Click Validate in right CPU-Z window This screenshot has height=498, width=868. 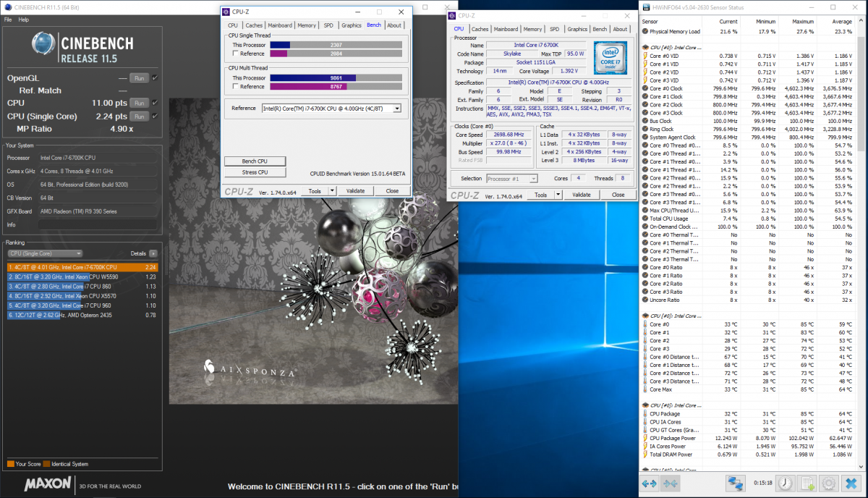point(582,195)
